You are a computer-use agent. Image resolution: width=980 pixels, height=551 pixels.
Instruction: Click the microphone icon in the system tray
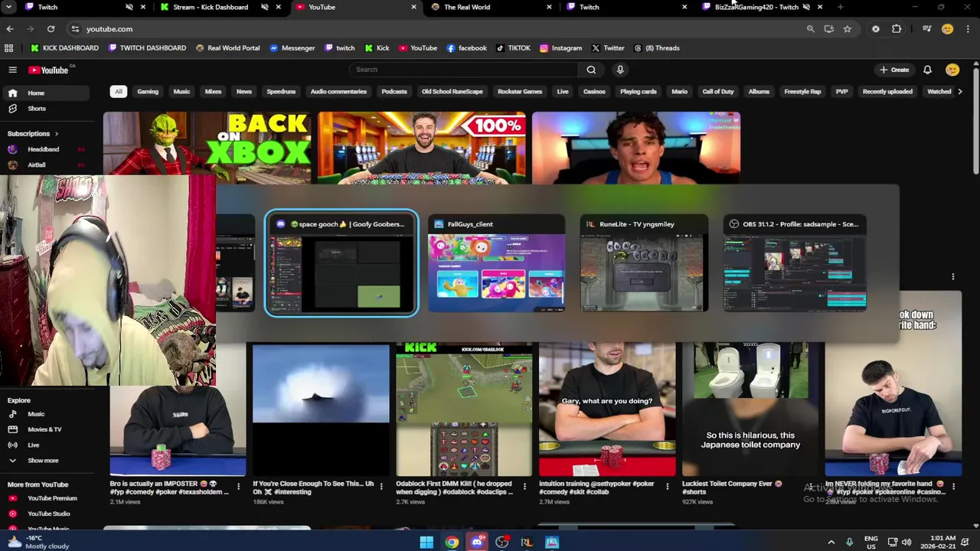pyautogui.click(x=849, y=542)
